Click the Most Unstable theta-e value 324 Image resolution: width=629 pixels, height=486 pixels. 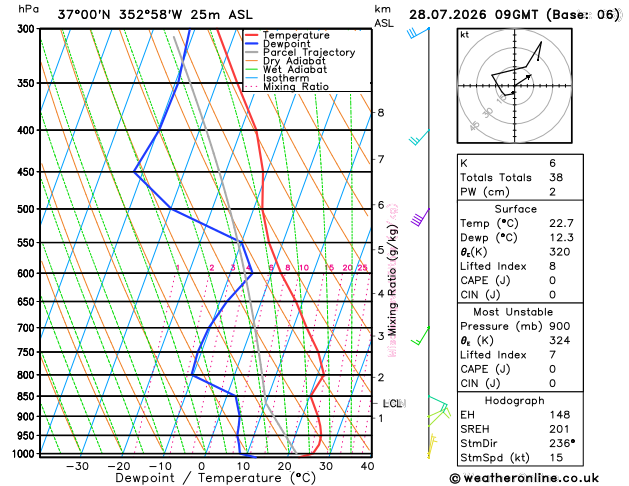[x=560, y=340]
